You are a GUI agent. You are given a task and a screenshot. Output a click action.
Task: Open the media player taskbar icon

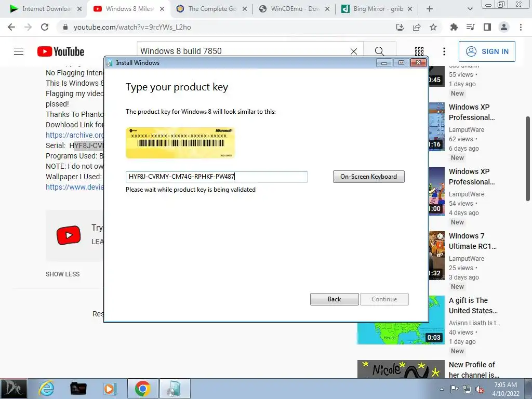(110, 389)
